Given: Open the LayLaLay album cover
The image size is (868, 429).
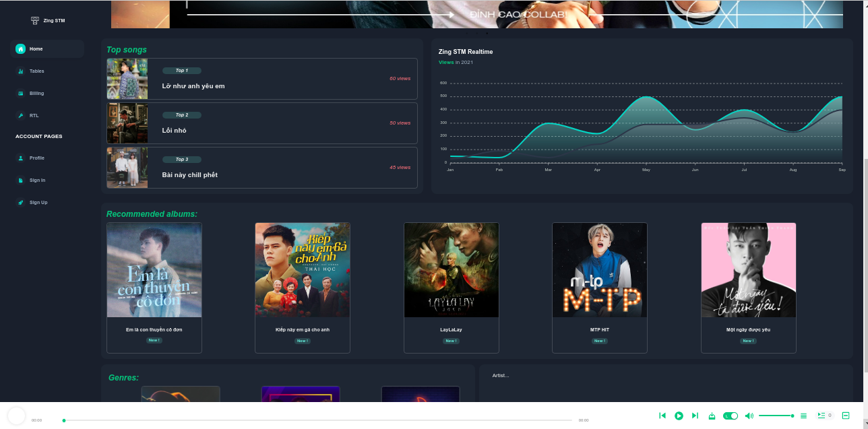Looking at the screenshot, I should 451,269.
